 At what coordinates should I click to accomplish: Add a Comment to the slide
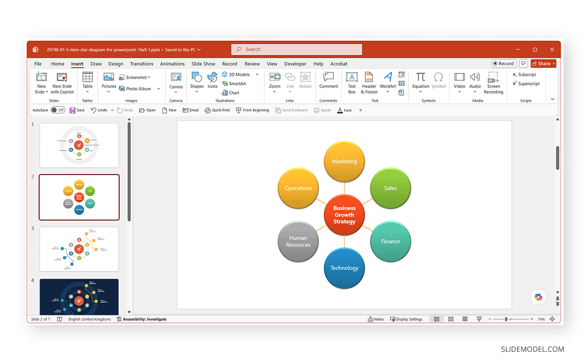click(x=328, y=80)
